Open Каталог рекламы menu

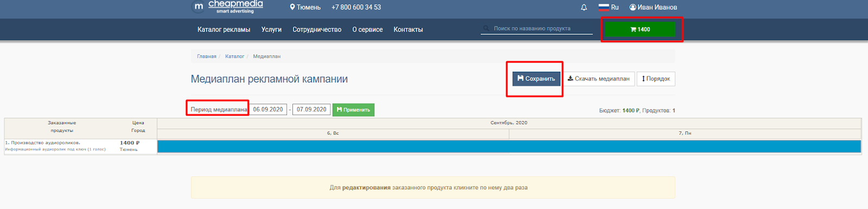[x=224, y=30]
